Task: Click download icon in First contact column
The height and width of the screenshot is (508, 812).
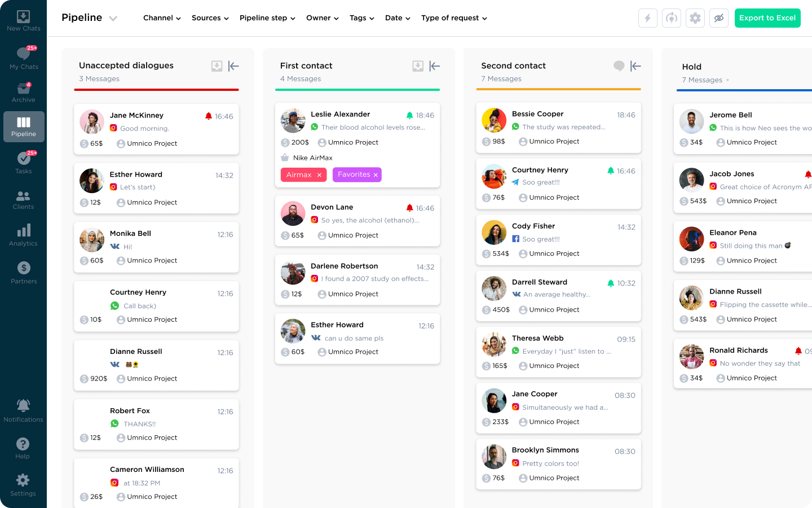Action: click(x=418, y=66)
